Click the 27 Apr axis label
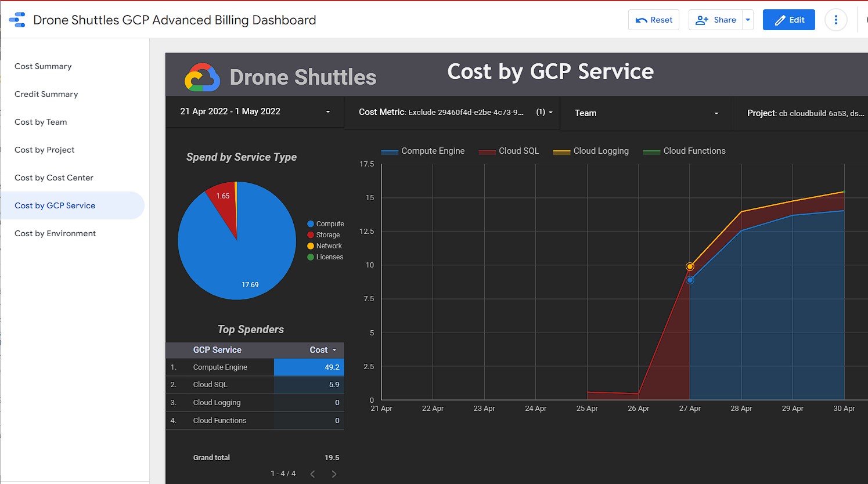The height and width of the screenshot is (484, 868). coord(690,409)
